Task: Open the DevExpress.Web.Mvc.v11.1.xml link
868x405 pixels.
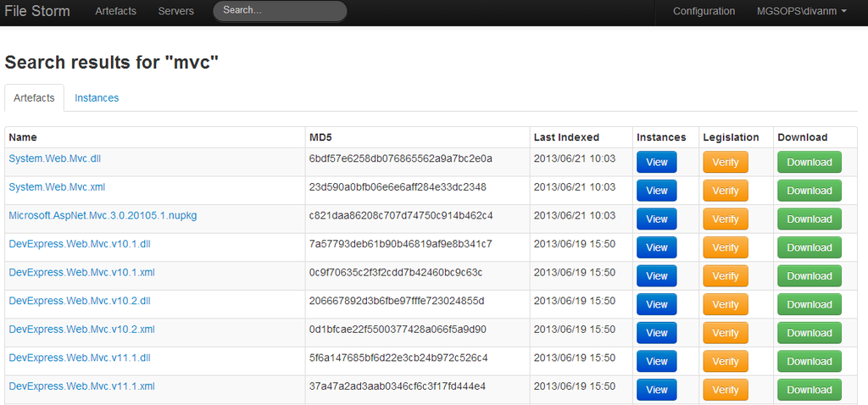Action: [82, 386]
